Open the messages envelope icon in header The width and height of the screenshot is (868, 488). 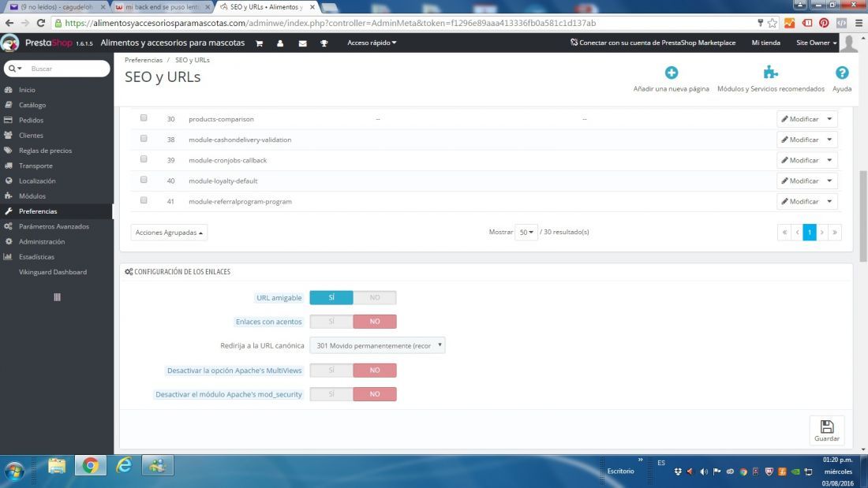pos(302,43)
